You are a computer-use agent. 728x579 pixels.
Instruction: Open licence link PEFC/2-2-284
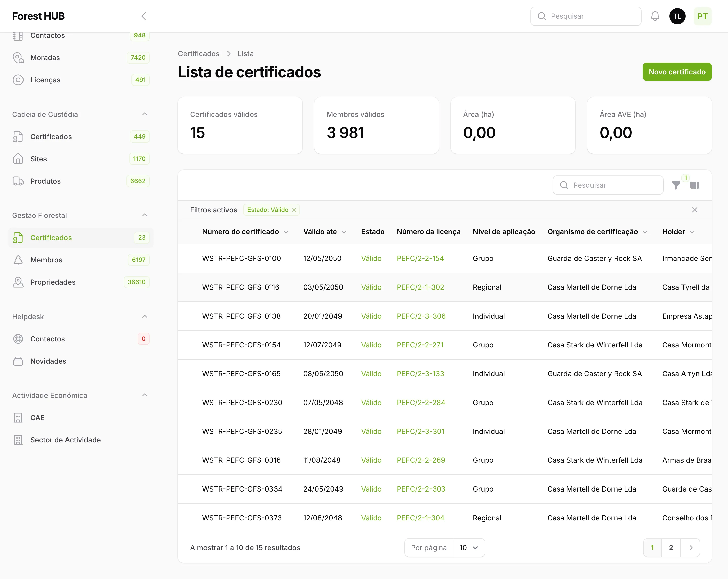(421, 403)
